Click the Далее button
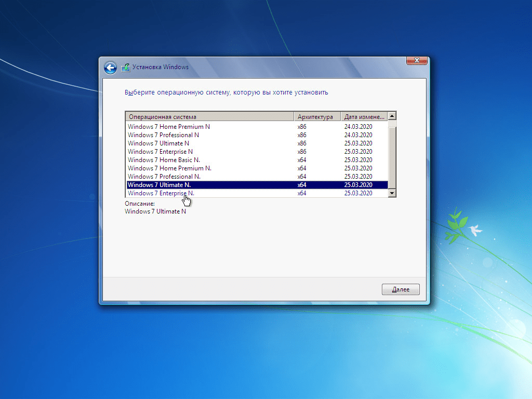 pos(401,289)
